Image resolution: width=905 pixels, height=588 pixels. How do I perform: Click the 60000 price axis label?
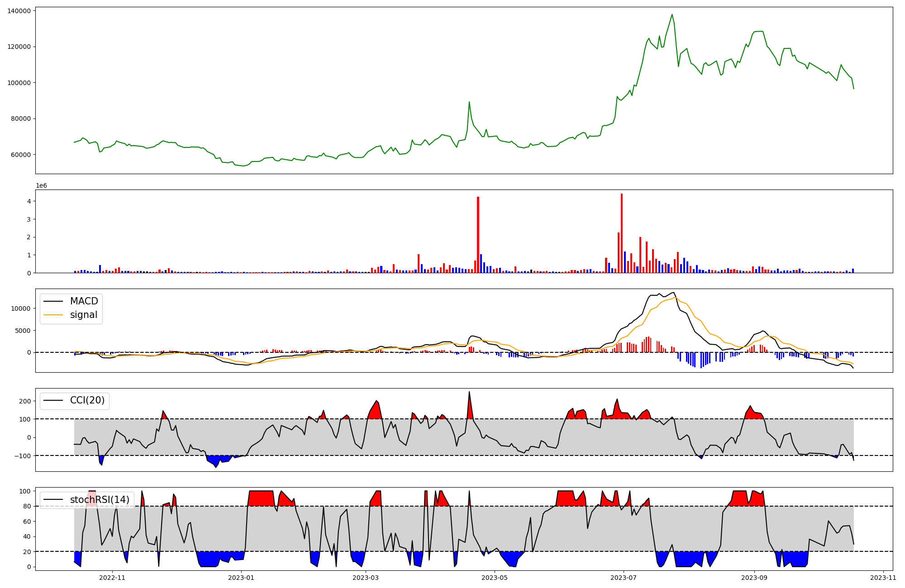(21, 155)
